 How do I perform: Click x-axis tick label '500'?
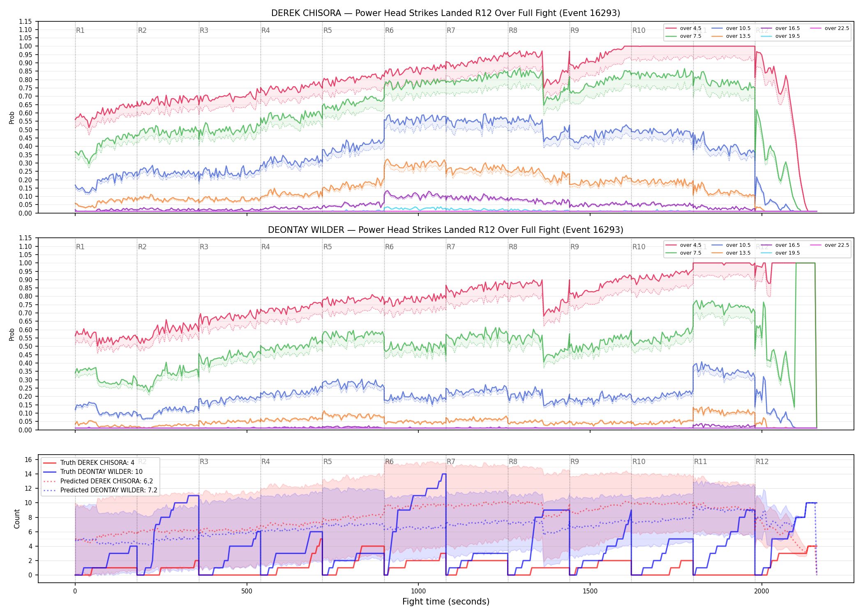pos(247,591)
